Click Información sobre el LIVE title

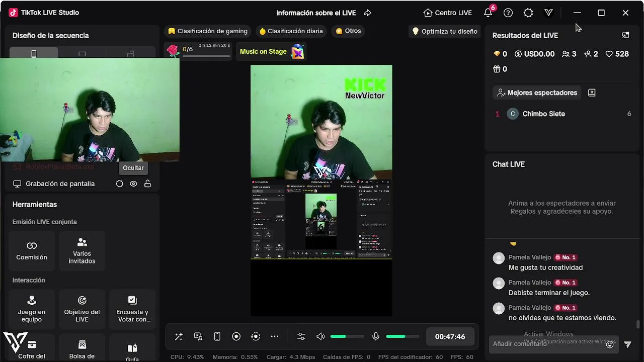coord(316,13)
